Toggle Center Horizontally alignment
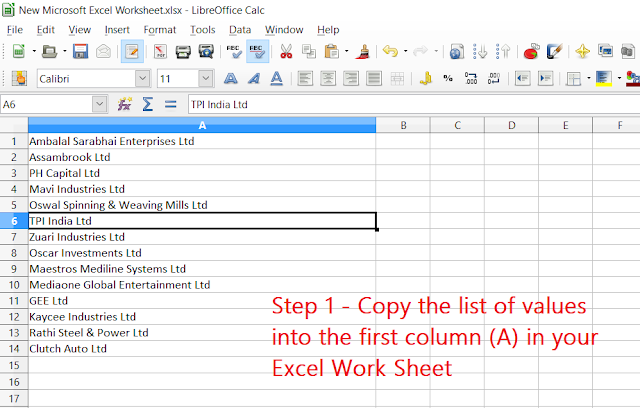The height and width of the screenshot is (408, 640). click(x=328, y=78)
